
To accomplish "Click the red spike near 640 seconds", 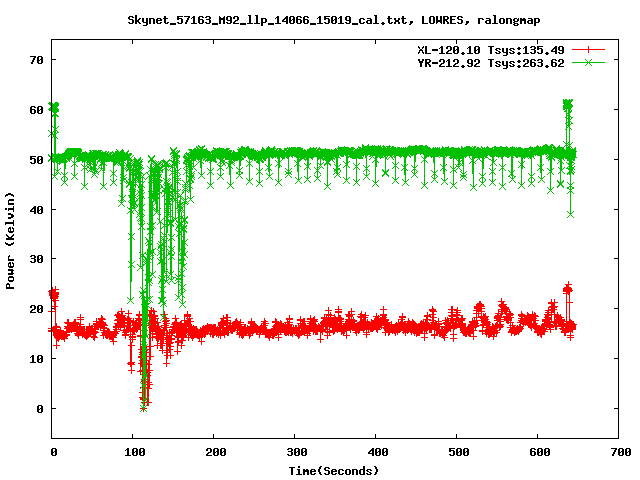I will pyautogui.click(x=568, y=289).
